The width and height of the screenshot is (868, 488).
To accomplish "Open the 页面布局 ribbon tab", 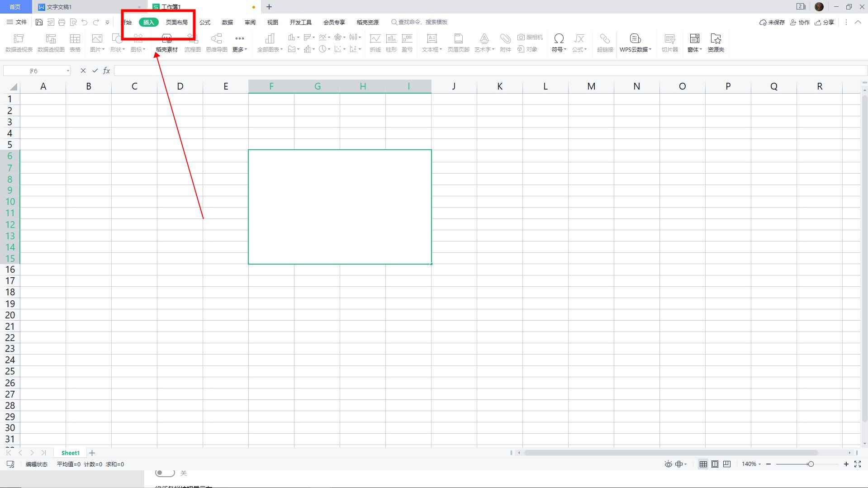I will [x=176, y=22].
